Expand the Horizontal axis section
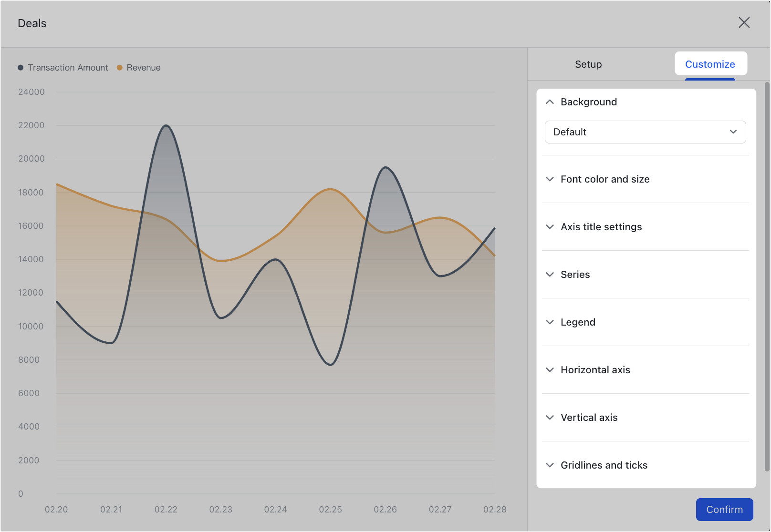Viewport: 771px width, 532px height. [646, 370]
